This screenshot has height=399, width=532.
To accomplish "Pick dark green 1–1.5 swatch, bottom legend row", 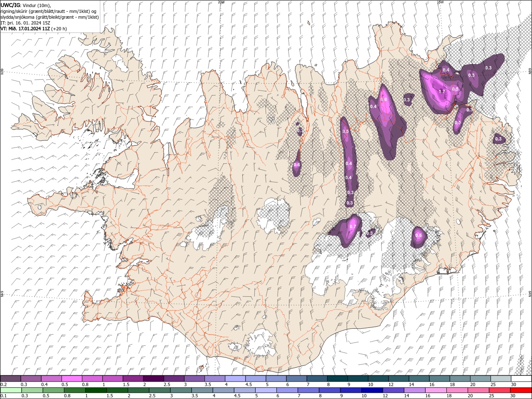I will click(x=96, y=390).
